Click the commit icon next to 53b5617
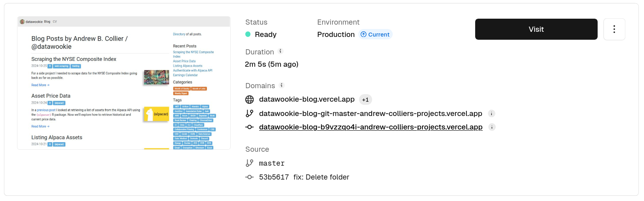The image size is (644, 201). [249, 177]
